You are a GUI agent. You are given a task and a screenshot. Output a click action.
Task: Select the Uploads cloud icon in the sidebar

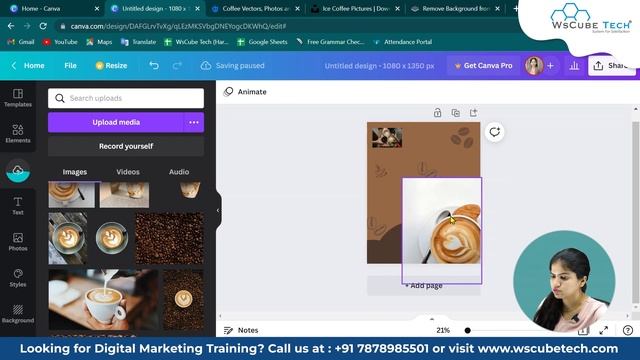(x=18, y=171)
